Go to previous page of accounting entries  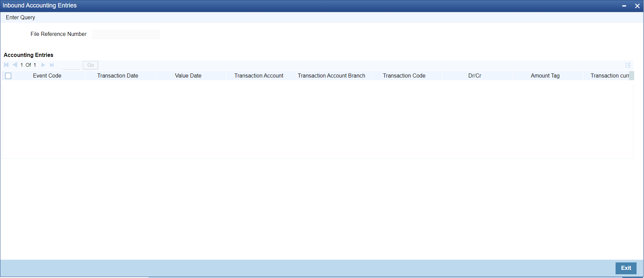(15, 65)
